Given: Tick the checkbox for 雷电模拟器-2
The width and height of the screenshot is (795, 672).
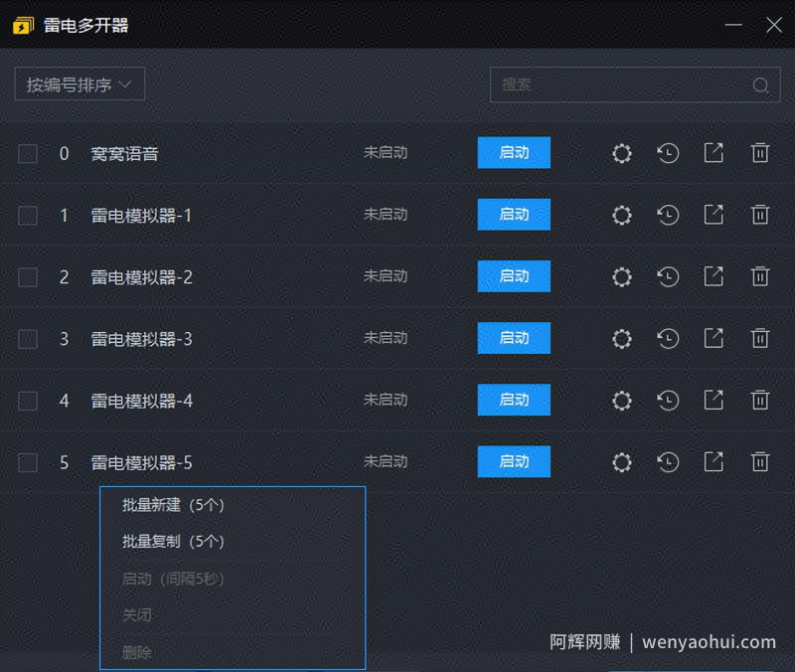Looking at the screenshot, I should click(x=28, y=277).
